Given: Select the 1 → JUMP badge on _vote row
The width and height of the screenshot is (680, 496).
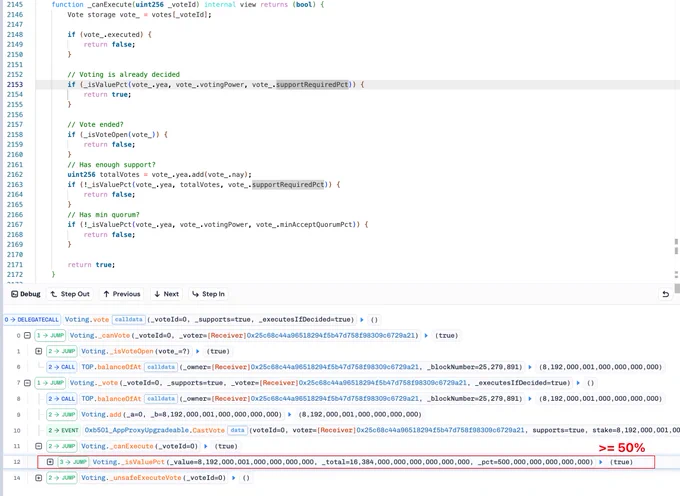Looking at the screenshot, I should click(50, 383).
